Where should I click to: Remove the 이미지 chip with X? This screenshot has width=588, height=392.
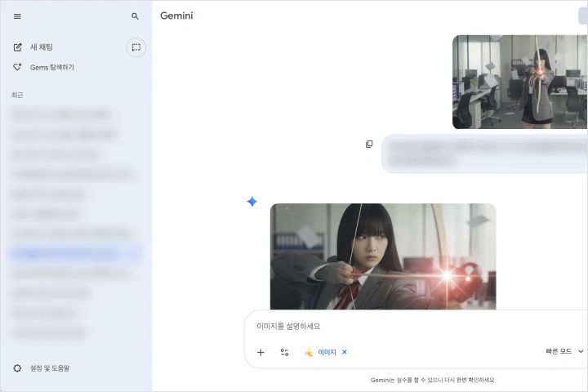(345, 352)
